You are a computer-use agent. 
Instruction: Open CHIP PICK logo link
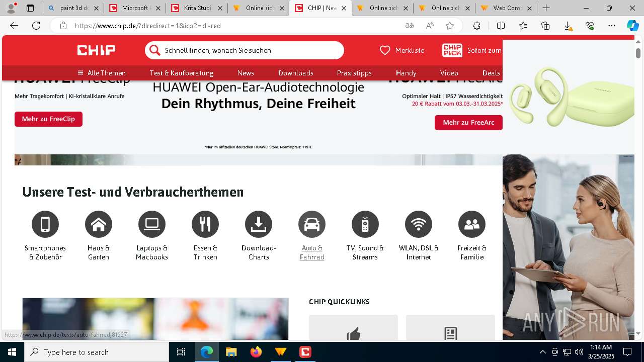[452, 50]
